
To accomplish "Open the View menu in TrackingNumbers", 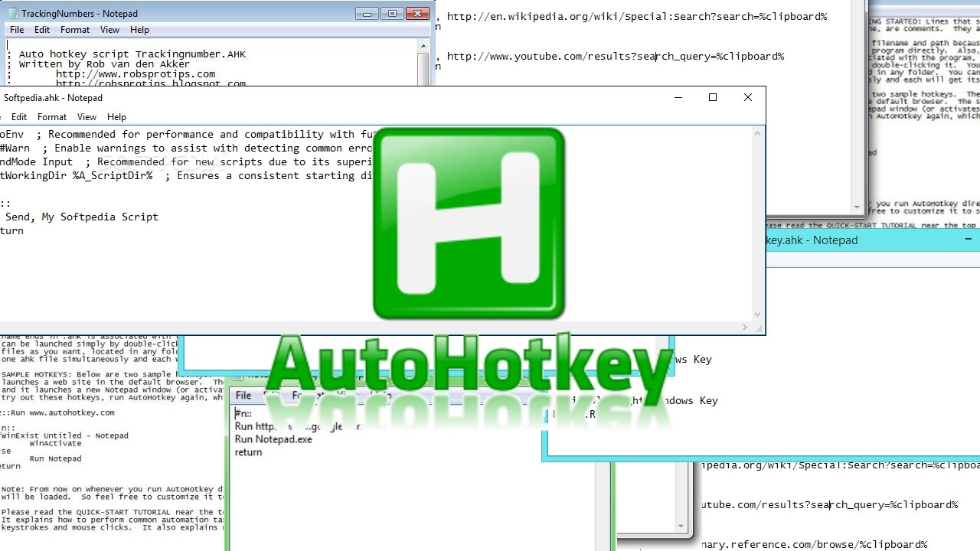I will coord(109,30).
